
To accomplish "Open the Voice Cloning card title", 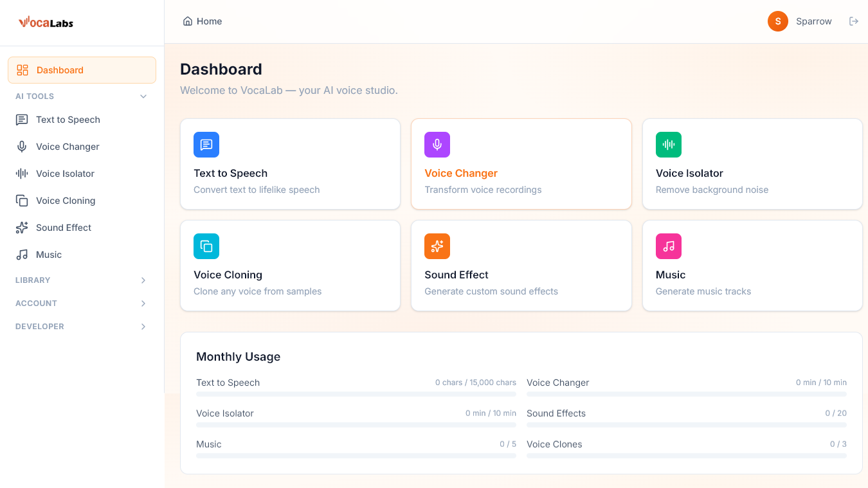I will [x=228, y=275].
